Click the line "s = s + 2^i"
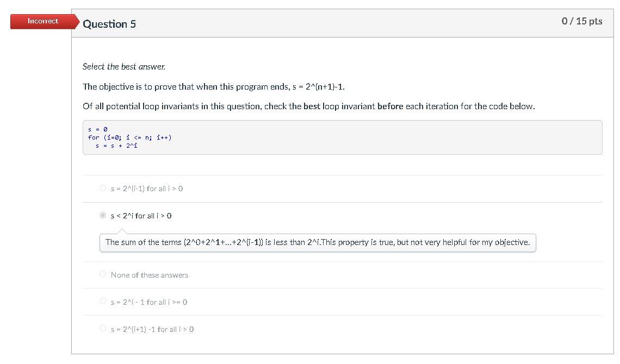The width and height of the screenshot is (620, 364). point(117,145)
